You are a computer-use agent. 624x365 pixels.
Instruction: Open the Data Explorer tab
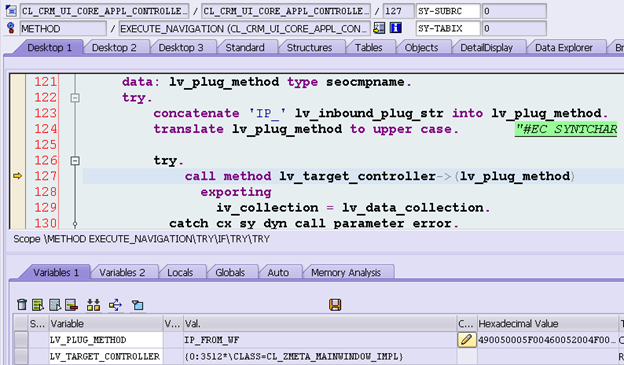click(x=564, y=48)
